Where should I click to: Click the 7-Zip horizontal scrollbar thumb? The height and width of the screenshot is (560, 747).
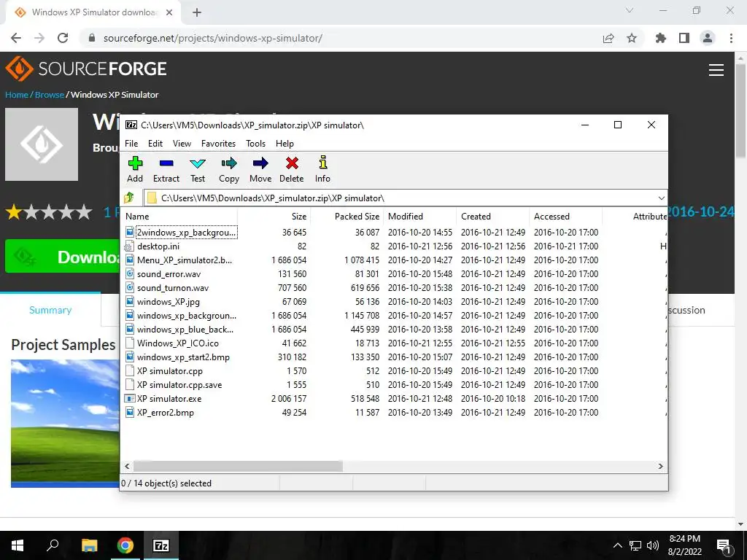(238, 466)
